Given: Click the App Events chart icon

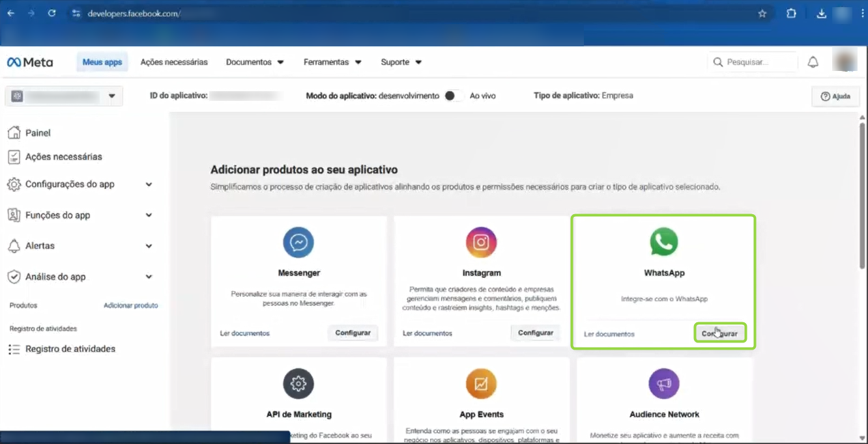Looking at the screenshot, I should pyautogui.click(x=481, y=384).
